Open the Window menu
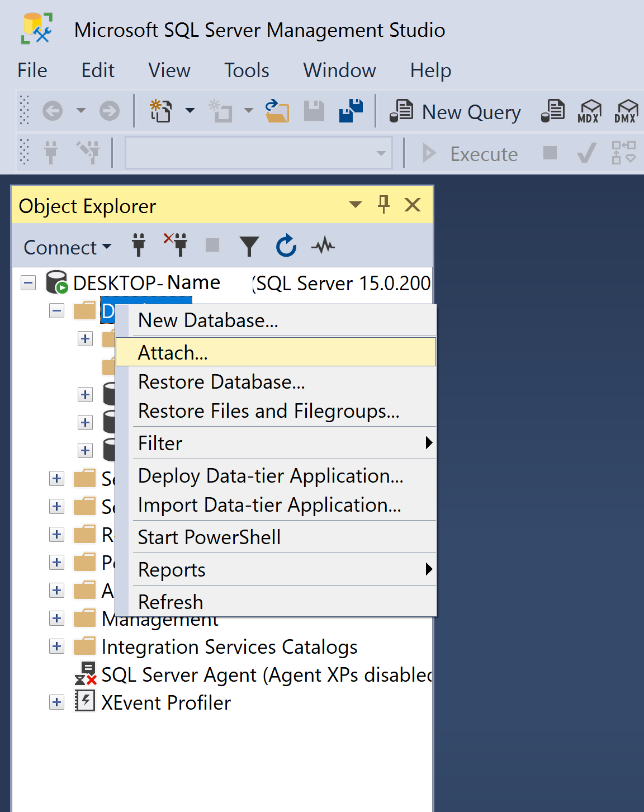Viewport: 644px width, 812px height. coord(339,70)
